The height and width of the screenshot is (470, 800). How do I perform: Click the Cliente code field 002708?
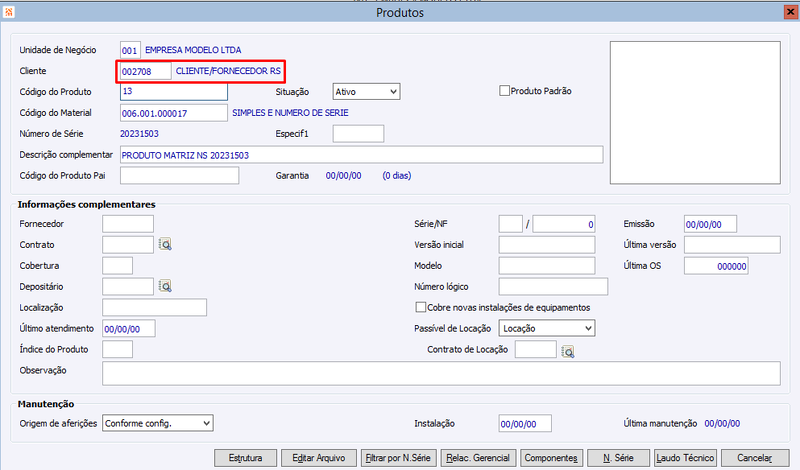click(x=145, y=71)
